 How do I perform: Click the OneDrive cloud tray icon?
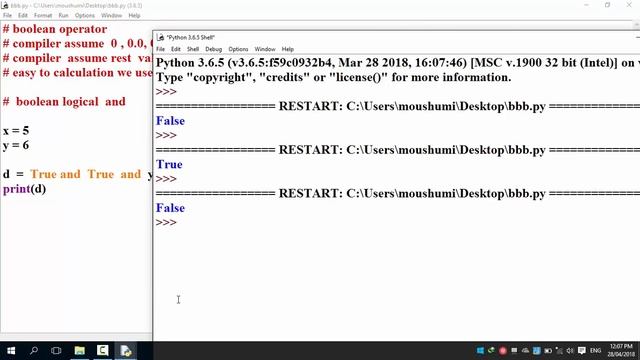click(x=525, y=351)
